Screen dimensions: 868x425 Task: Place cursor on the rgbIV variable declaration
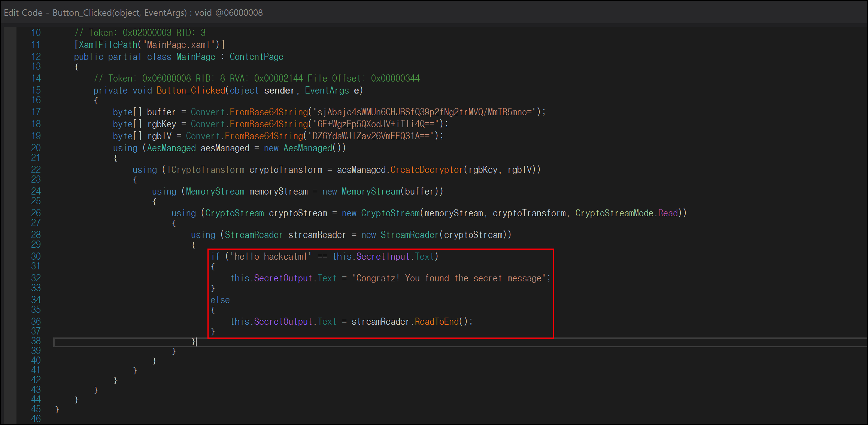coord(159,136)
